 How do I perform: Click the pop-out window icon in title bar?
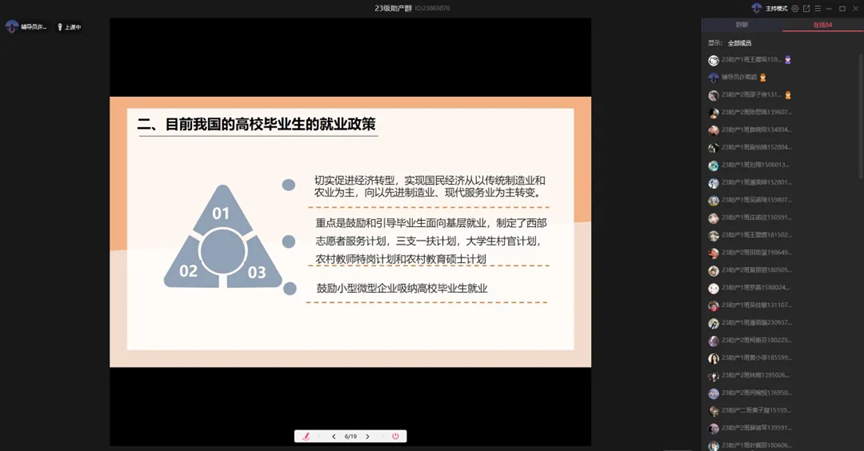807,8
